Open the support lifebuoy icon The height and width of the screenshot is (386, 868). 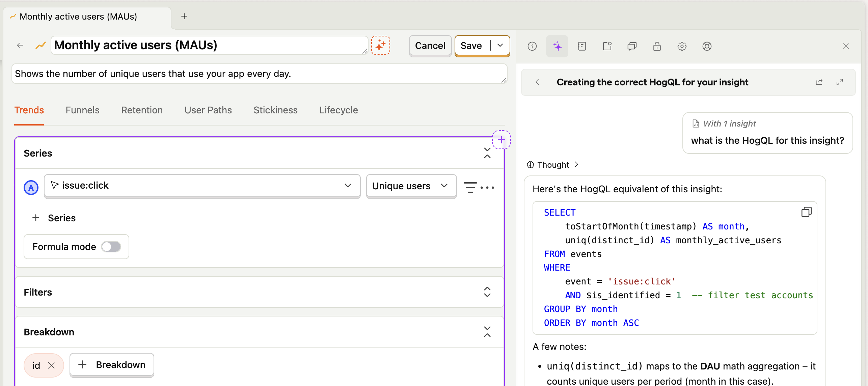(707, 46)
